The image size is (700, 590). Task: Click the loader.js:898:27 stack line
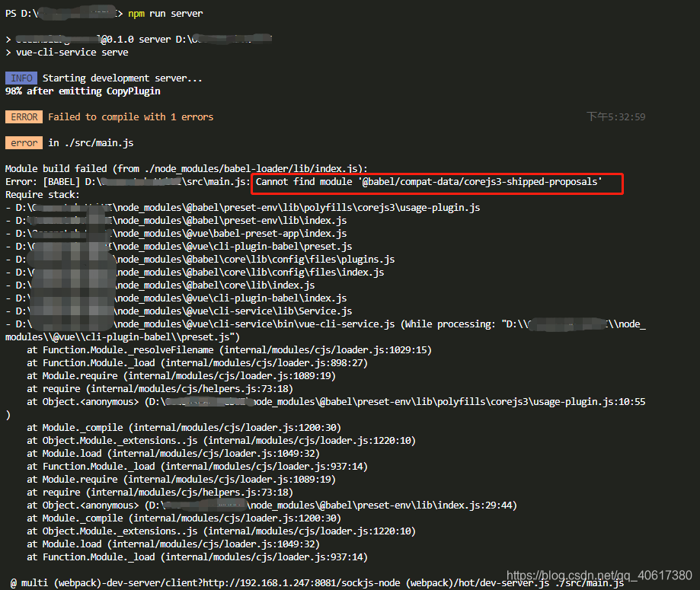tap(197, 363)
